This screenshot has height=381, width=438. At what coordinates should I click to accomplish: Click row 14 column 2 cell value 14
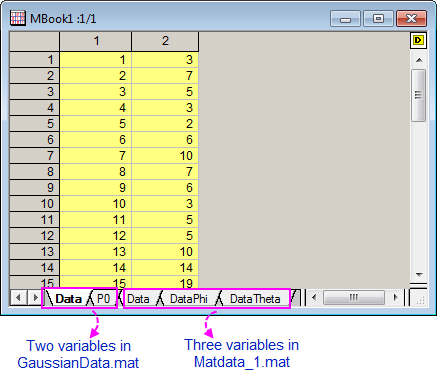[x=165, y=268]
